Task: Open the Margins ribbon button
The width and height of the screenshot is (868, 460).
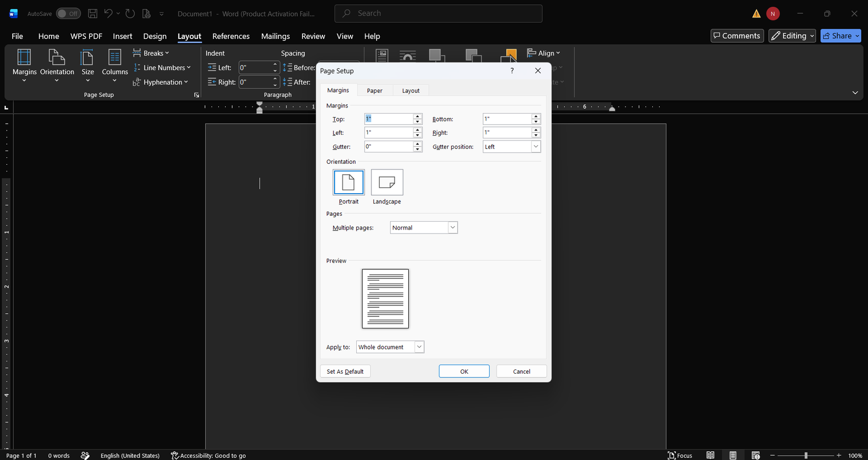Action: point(24,65)
